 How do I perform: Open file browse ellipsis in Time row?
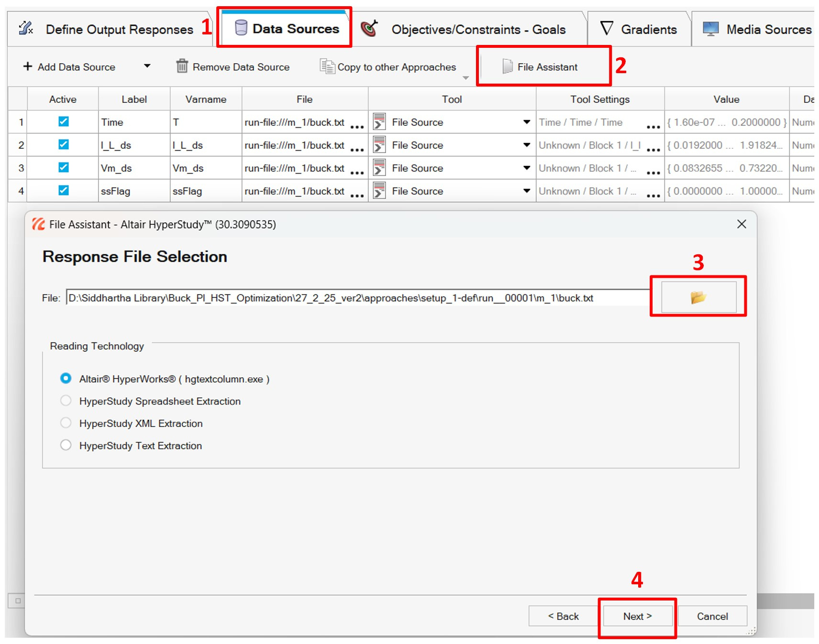click(x=357, y=127)
